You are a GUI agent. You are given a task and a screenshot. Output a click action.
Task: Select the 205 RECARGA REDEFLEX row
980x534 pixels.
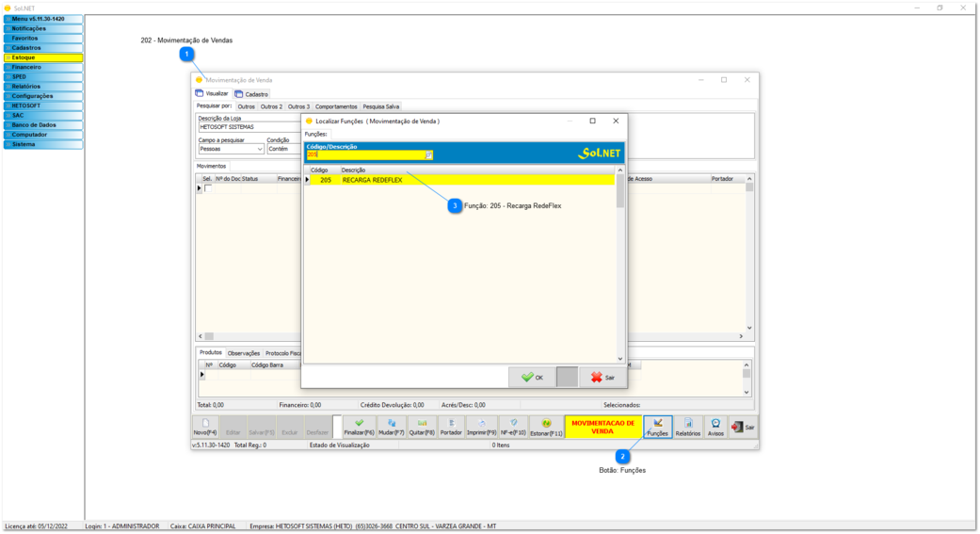point(462,180)
